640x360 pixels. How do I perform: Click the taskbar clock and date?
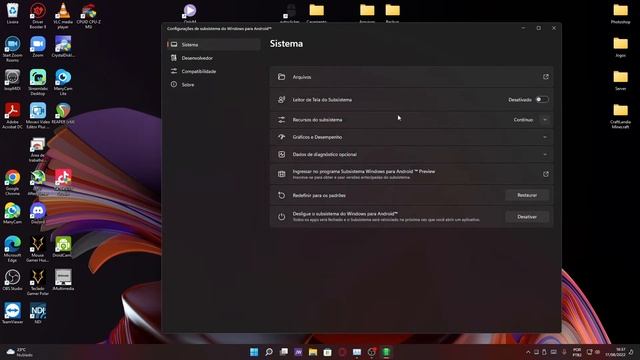(x=615, y=352)
